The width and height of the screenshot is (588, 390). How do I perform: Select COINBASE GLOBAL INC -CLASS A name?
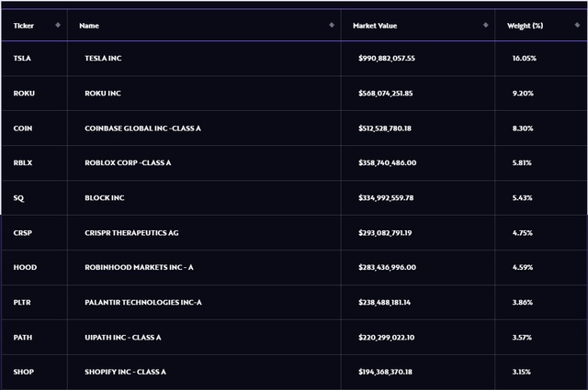(x=142, y=128)
